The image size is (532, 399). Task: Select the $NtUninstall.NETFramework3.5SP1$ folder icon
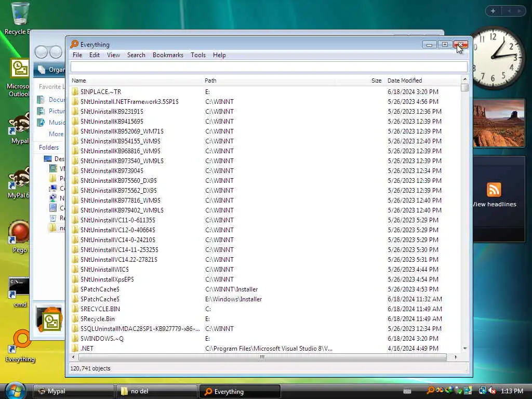pos(75,101)
